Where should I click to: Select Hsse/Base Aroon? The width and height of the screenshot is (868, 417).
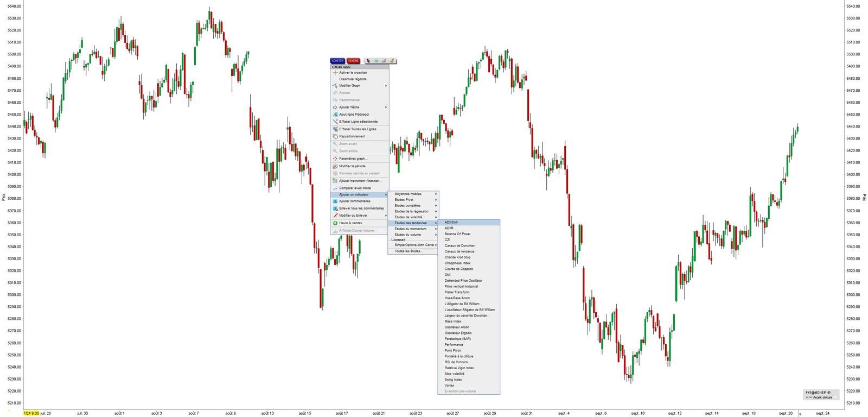pos(469,298)
